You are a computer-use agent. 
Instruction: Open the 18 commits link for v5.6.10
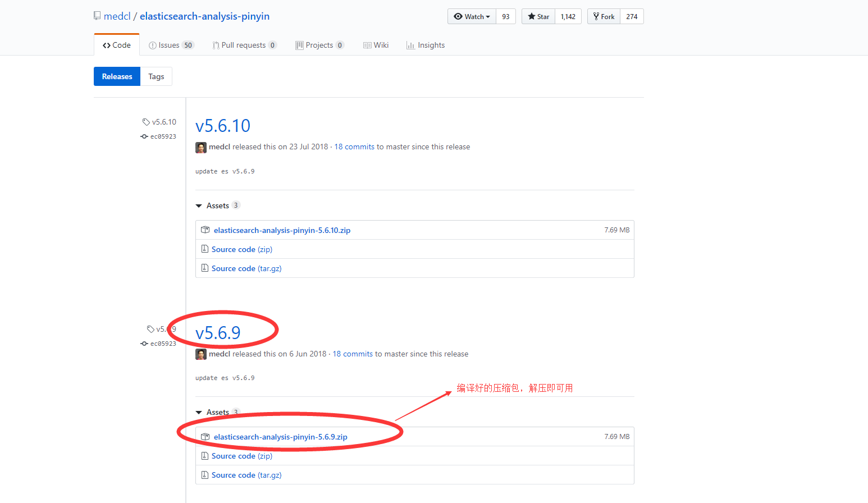[x=354, y=147]
